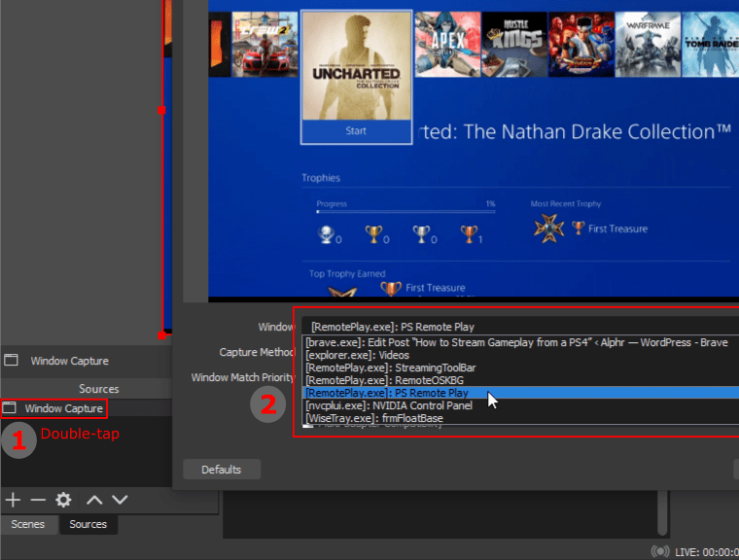Choose RemotePlay.exe StreamingToolBar option
The height and width of the screenshot is (560, 739).
(520, 367)
